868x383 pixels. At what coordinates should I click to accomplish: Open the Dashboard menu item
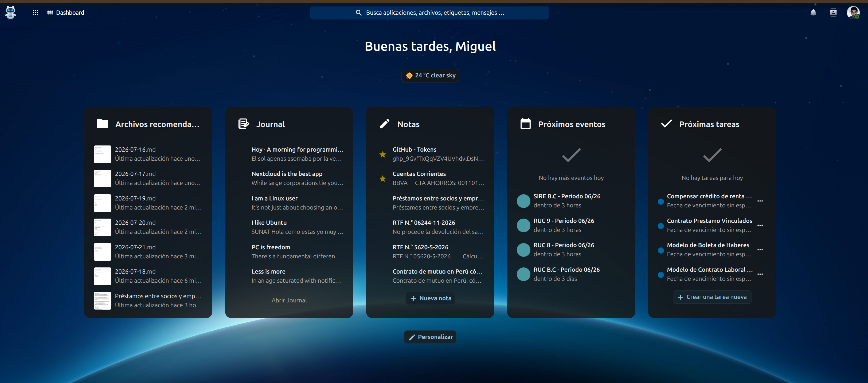point(66,13)
